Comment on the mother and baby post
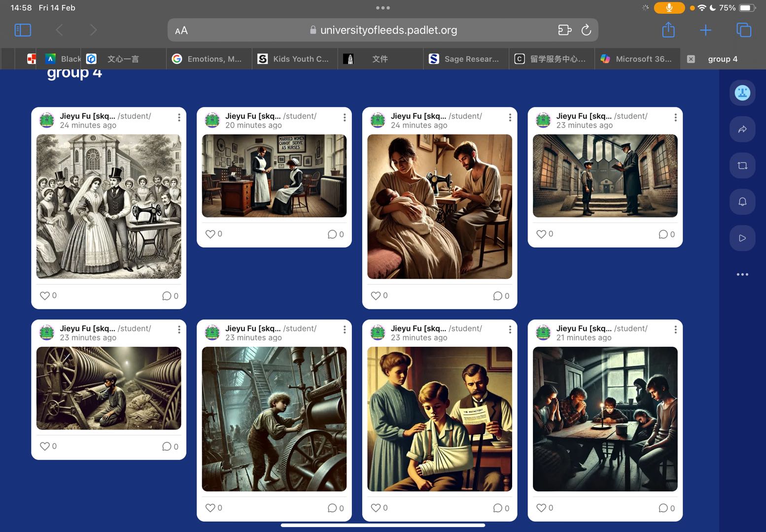This screenshot has height=532, width=766. coord(498,296)
